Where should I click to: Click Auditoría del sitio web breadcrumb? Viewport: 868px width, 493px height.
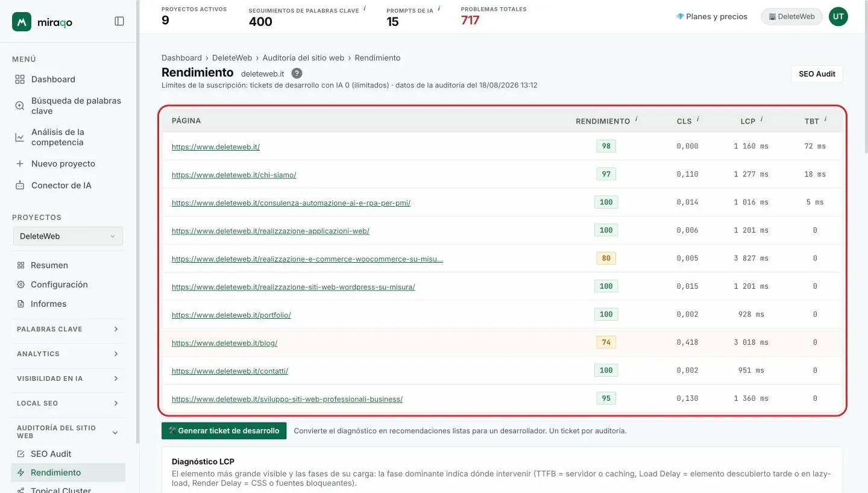click(303, 58)
